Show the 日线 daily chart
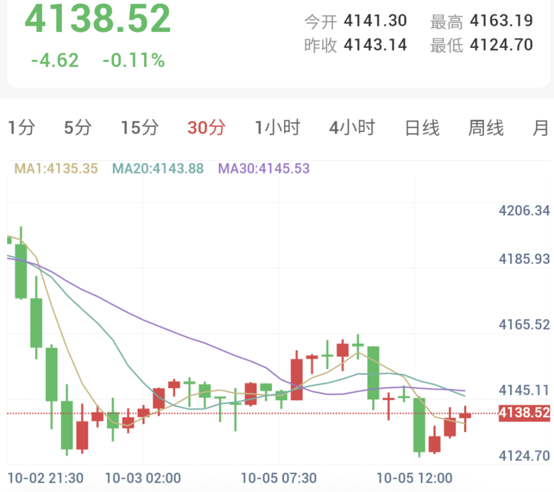Image resolution: width=554 pixels, height=492 pixels. (x=422, y=128)
